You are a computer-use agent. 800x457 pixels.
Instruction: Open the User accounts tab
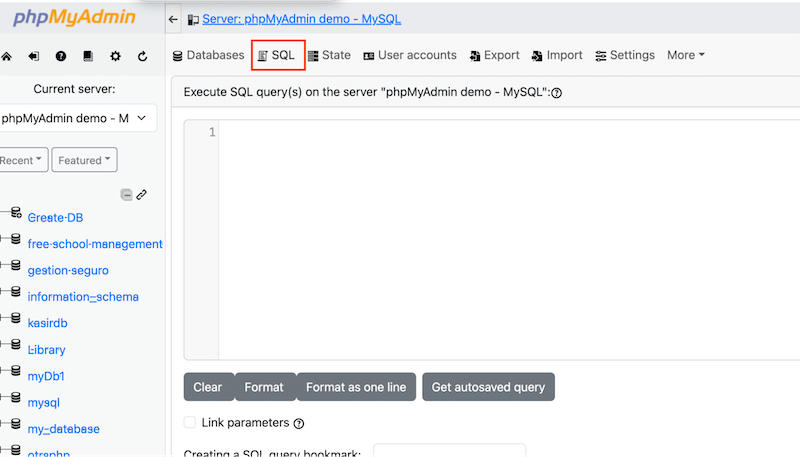coord(410,55)
